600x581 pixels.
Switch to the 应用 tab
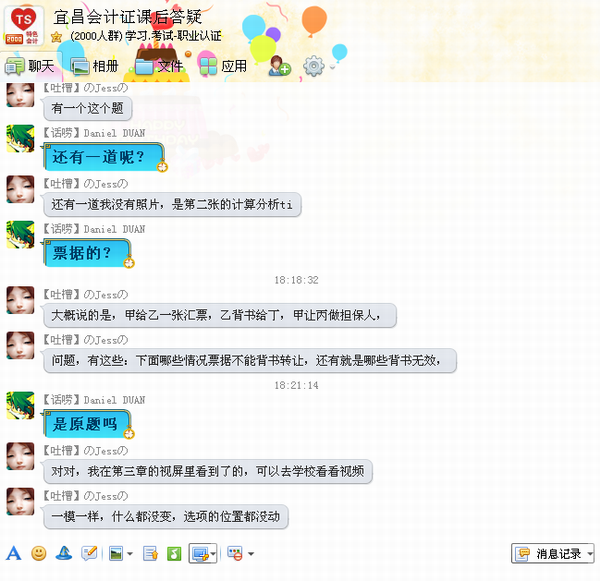[x=223, y=66]
